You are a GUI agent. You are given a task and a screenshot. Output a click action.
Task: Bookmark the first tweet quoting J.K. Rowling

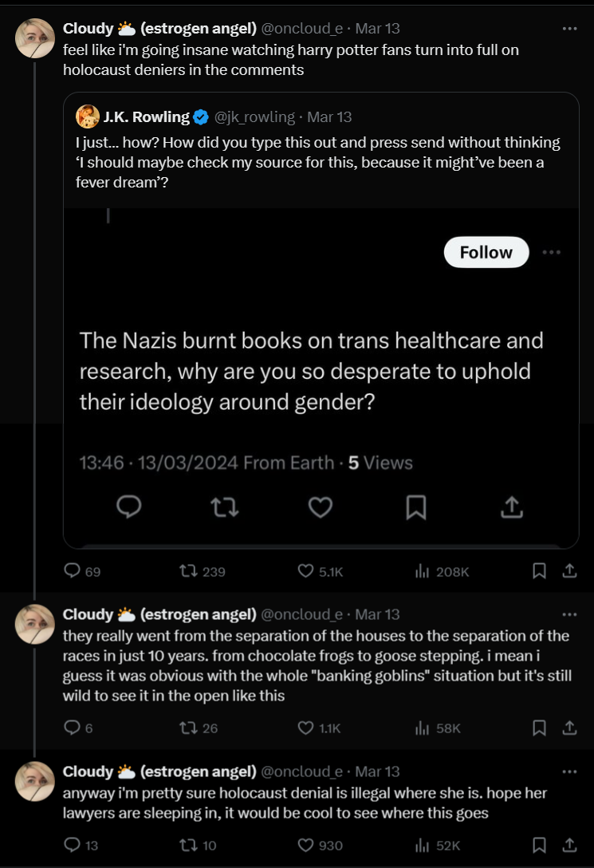(x=539, y=571)
